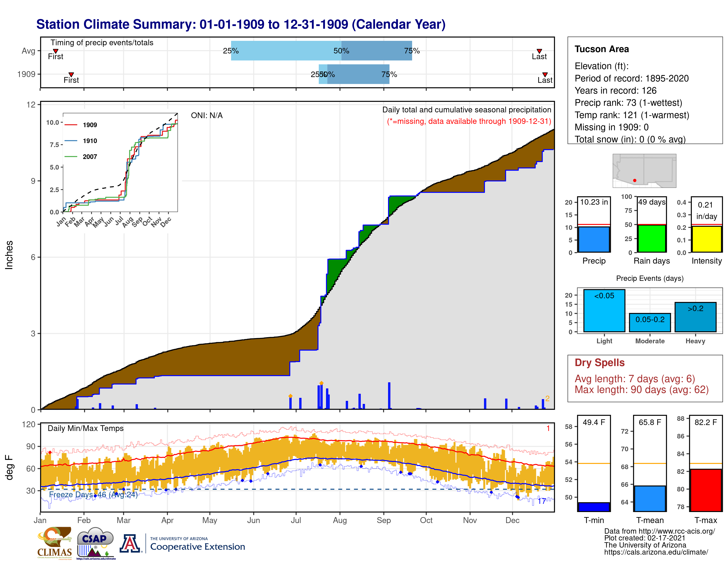Screen dimensions: 728x563
Task: Click the 'Years in record: 126' text
Action: (615, 91)
